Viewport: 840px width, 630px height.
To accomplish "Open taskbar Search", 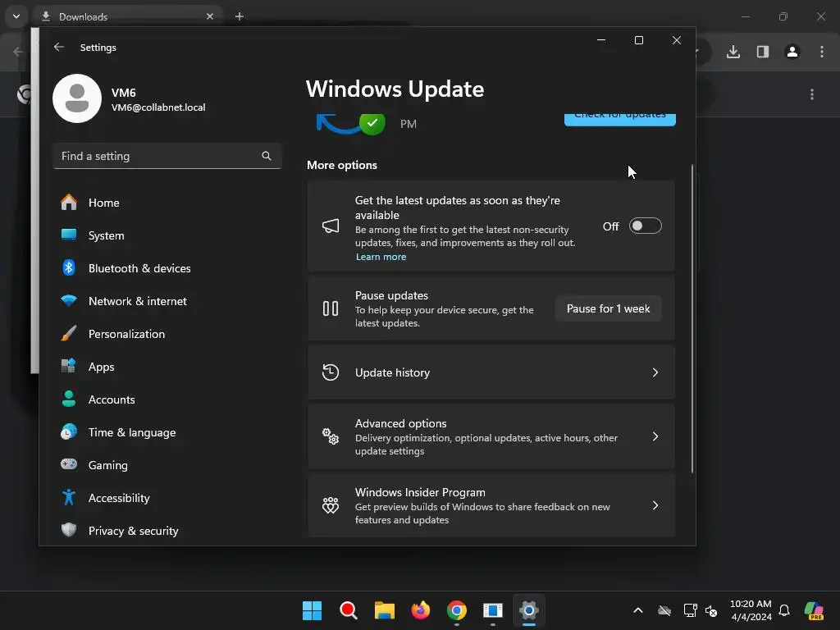I will (348, 610).
